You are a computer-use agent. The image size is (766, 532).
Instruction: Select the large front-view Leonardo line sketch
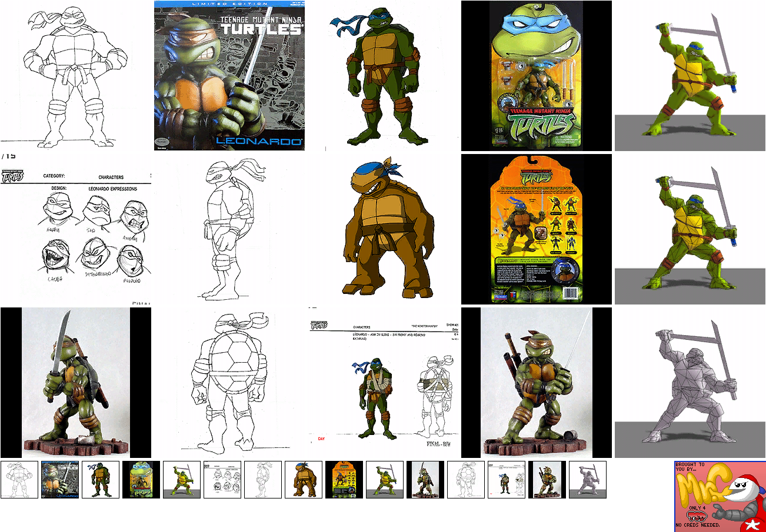76,75
